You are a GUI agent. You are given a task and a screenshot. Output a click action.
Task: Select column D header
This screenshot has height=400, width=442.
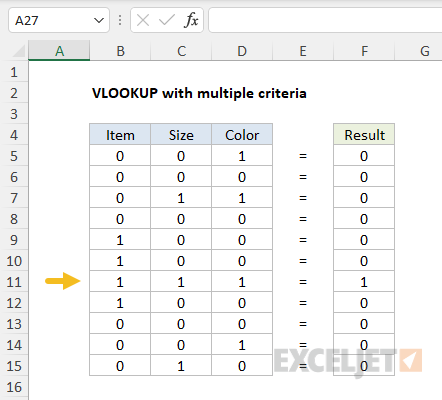(x=242, y=51)
